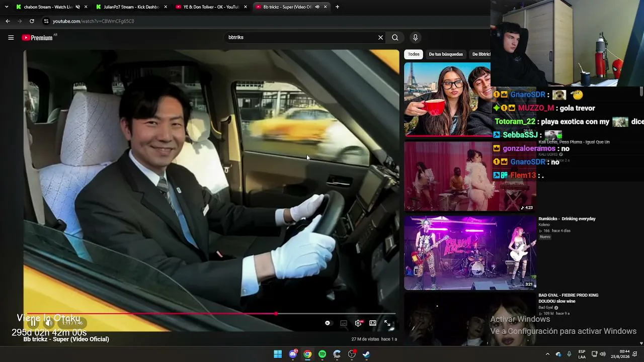Open Google Chrome from the taskbar
Viewport: 644px width, 362px height.
tap(307, 354)
